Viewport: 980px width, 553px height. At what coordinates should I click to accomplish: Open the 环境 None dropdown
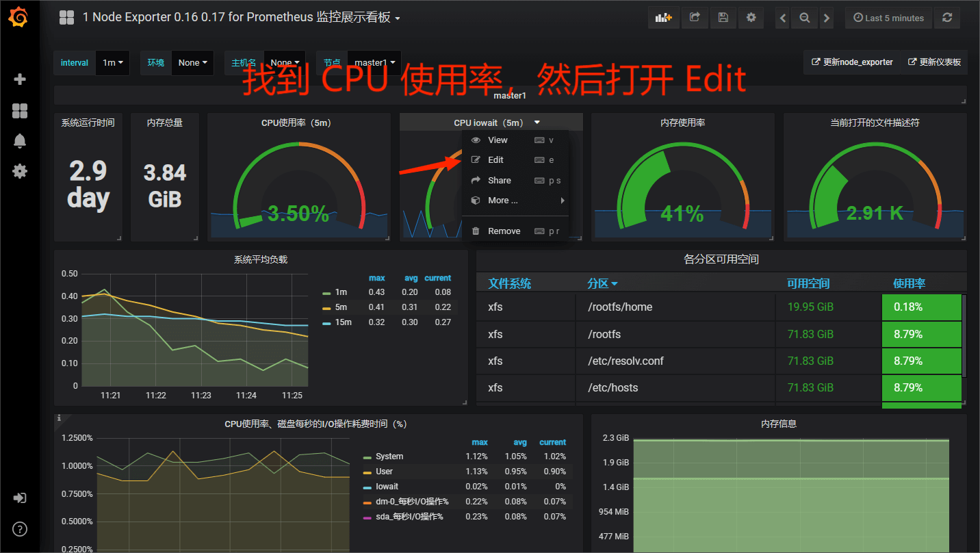(x=192, y=62)
